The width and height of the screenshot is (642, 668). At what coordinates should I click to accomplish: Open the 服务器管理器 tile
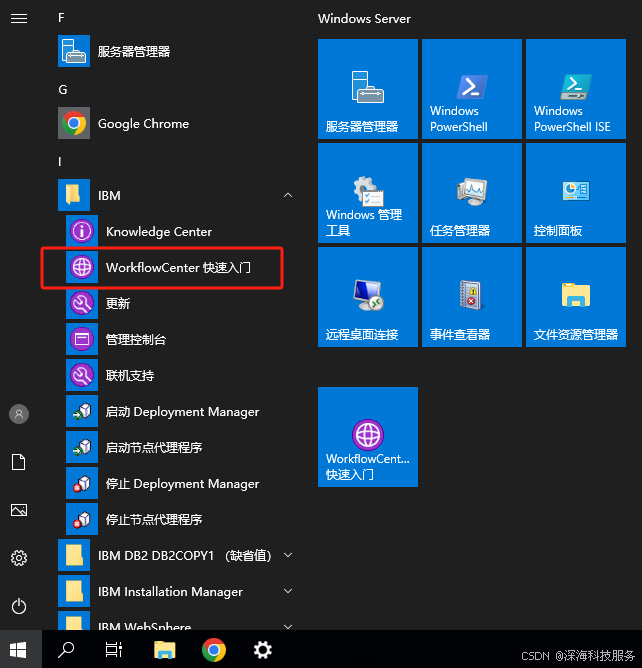[368, 89]
